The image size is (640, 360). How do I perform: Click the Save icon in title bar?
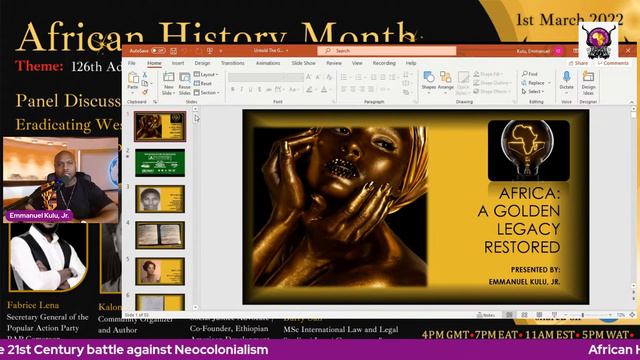[173, 51]
